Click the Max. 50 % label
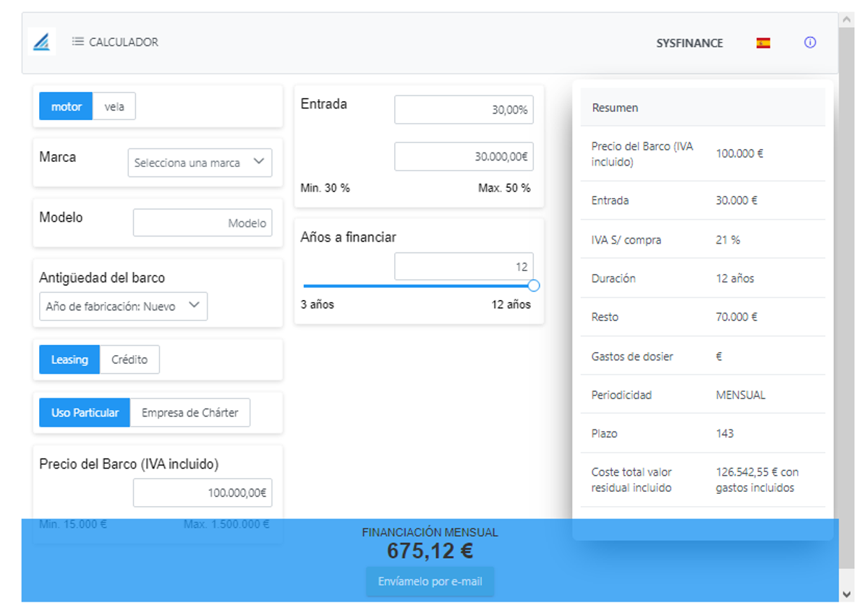Screen dimensions: 868x611 pos(504,188)
